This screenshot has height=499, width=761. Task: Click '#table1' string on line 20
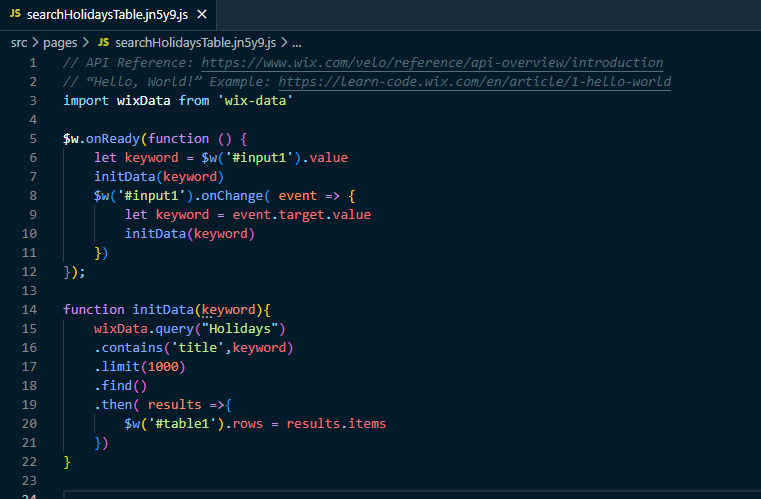coord(182,423)
